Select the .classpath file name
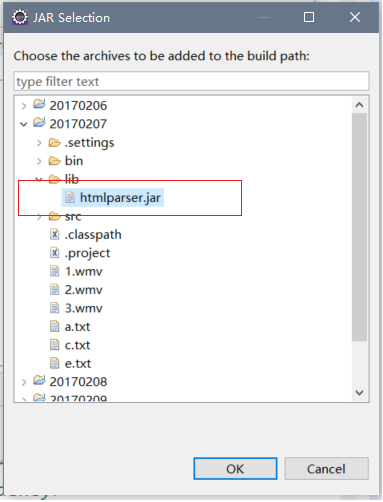 pyautogui.click(x=93, y=235)
